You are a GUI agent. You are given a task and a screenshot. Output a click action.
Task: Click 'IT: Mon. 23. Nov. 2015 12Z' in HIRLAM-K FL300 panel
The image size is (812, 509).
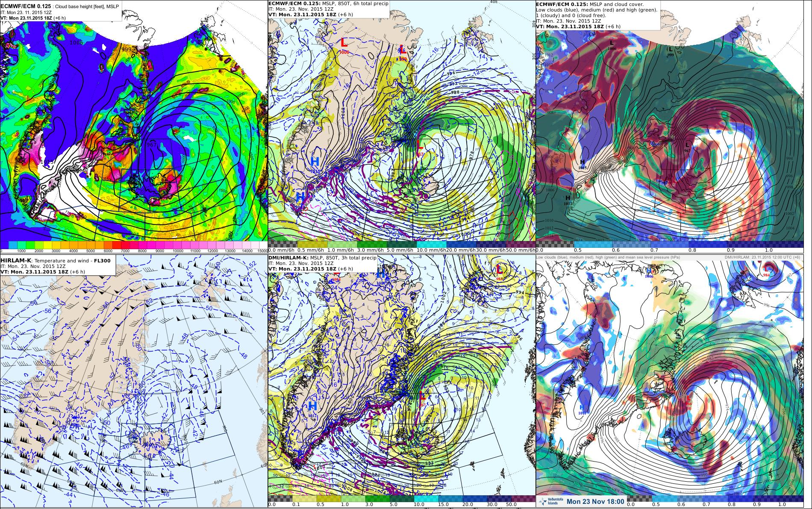tap(34, 266)
